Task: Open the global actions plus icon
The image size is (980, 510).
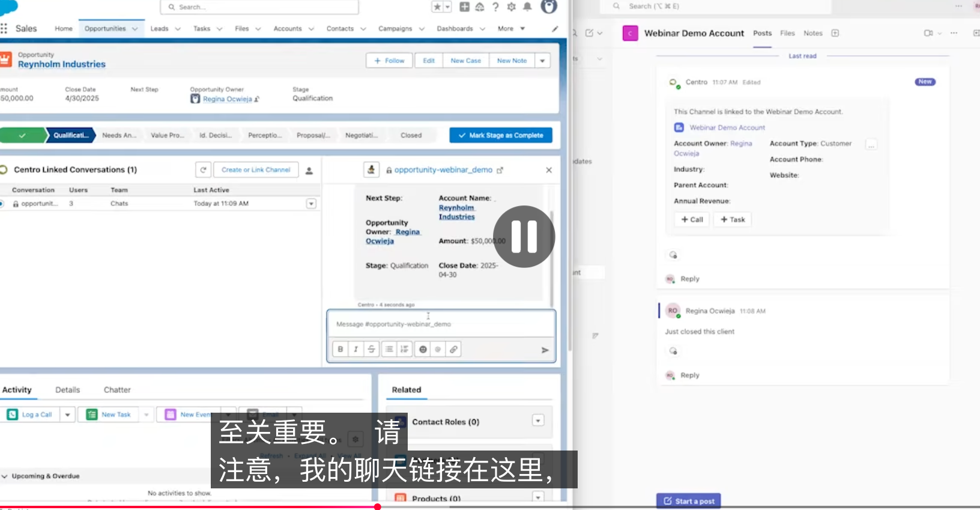Action: (x=464, y=7)
